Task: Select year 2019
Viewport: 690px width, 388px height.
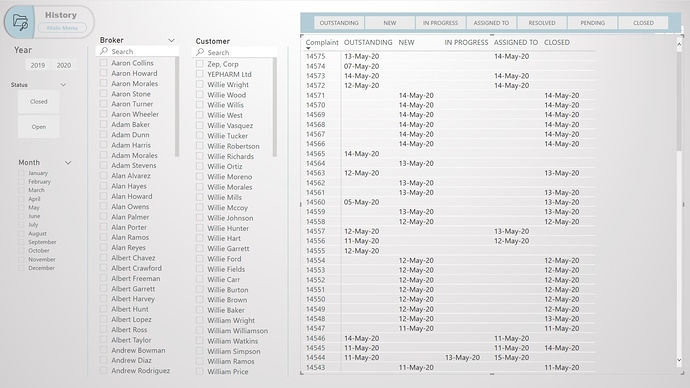Action: 38,65
